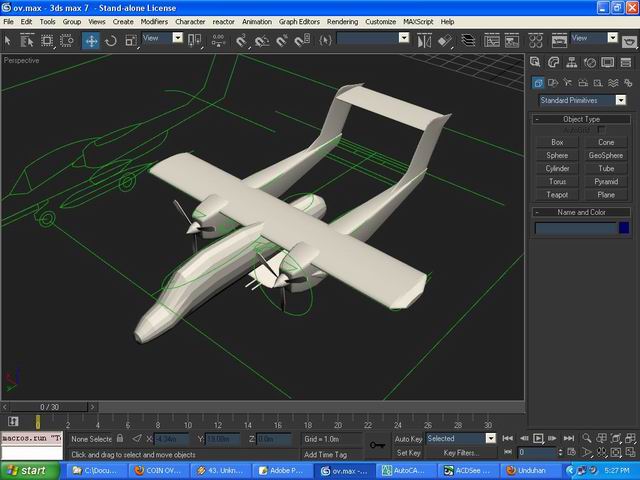Click the Sphere primitive button
This screenshot has height=480, width=640.
point(557,155)
